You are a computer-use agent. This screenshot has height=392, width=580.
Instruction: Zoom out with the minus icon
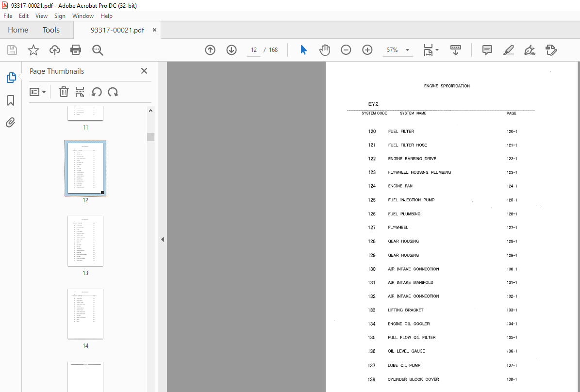point(346,50)
